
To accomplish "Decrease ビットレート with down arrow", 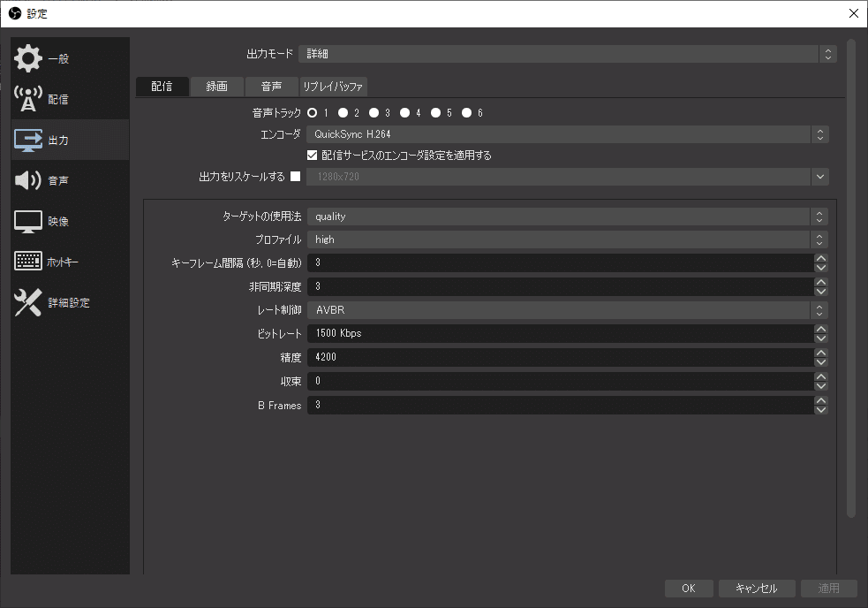I will point(821,338).
